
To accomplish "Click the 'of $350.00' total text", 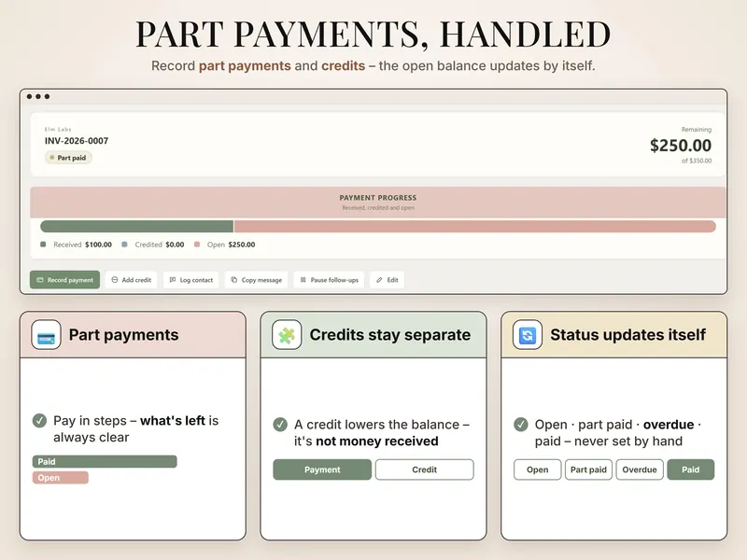I will click(x=697, y=161).
